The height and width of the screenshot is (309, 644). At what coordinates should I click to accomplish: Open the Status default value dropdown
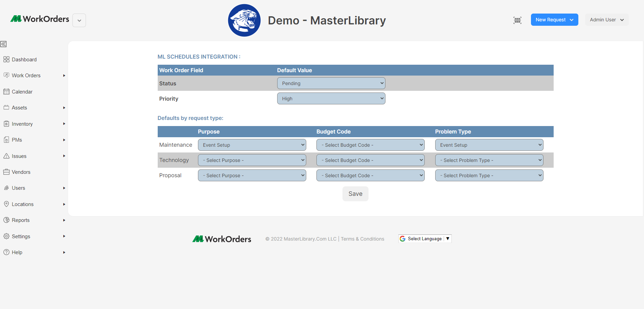[x=331, y=83]
